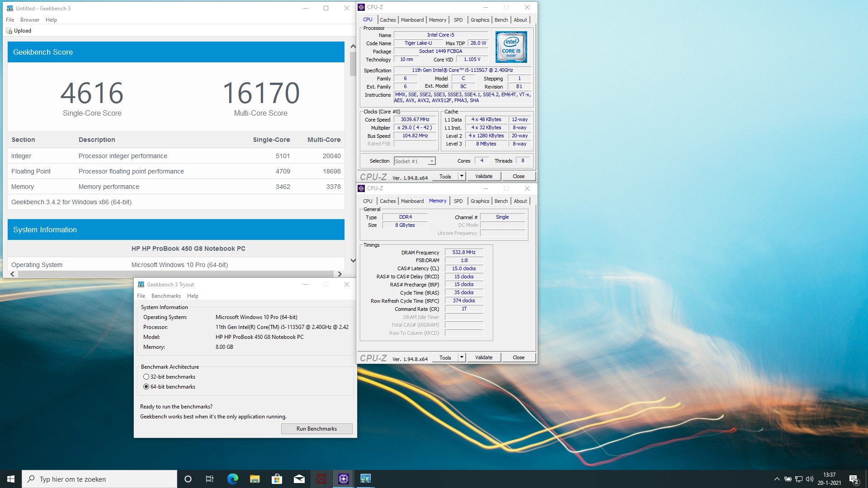Open Tools dropdown arrow in lower CPU-Z
The image size is (868, 488).
[462, 357]
